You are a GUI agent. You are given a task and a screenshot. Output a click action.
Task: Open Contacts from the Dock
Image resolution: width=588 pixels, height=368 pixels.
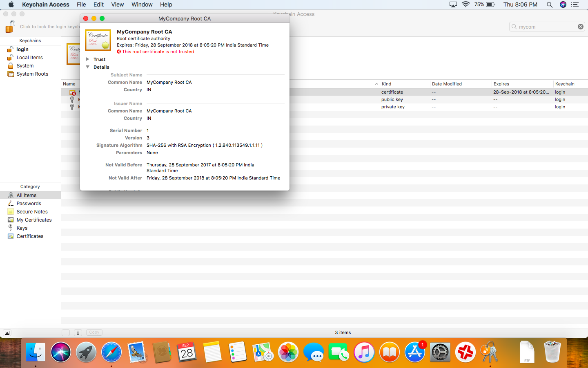tap(162, 352)
